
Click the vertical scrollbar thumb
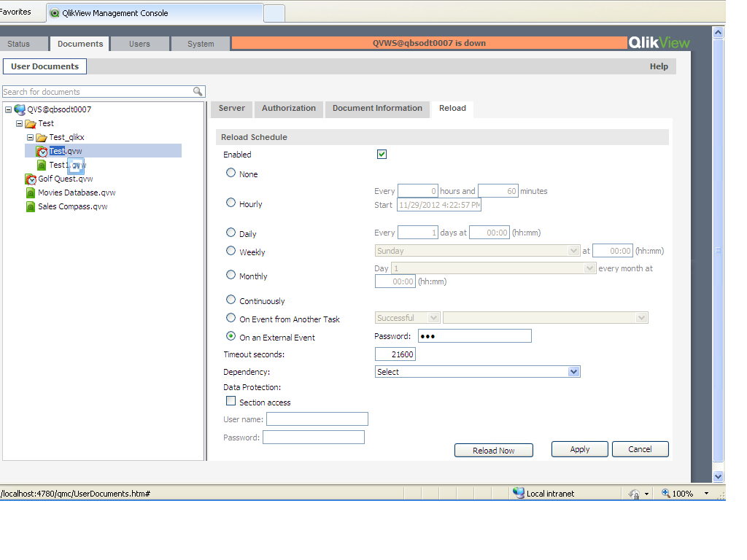tap(718, 250)
